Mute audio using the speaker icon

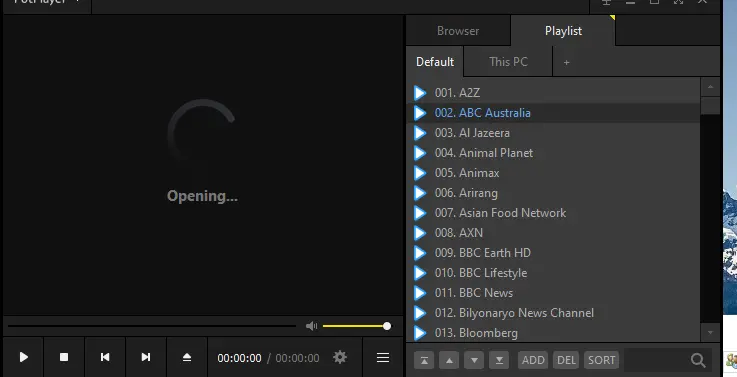(311, 326)
